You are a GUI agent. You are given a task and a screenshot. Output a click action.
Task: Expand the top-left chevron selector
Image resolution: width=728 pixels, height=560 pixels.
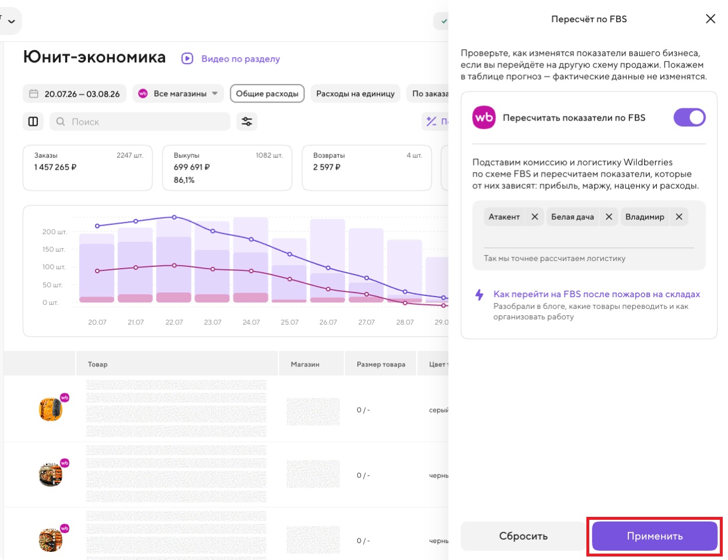10,22
